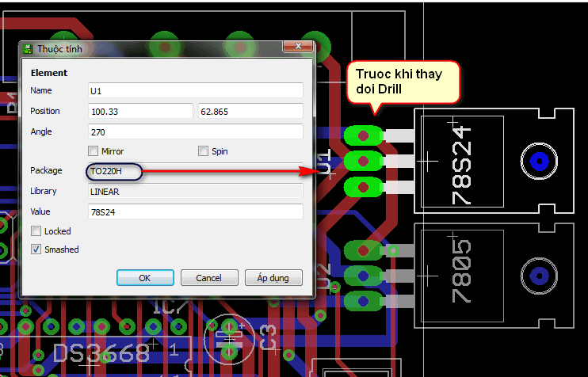Viewport: 588px width, 377px height.
Task: Click the 7805 mounting hole
Action: pyautogui.click(x=539, y=276)
